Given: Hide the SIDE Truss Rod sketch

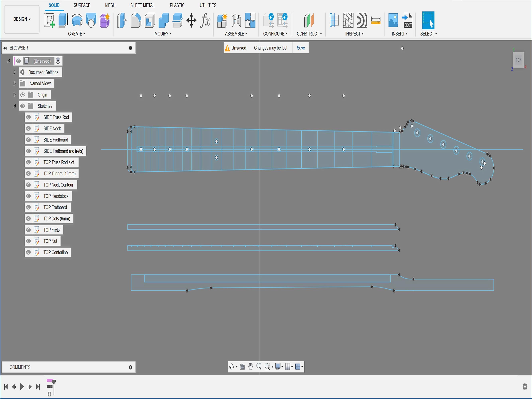Looking at the screenshot, I should pos(28,117).
